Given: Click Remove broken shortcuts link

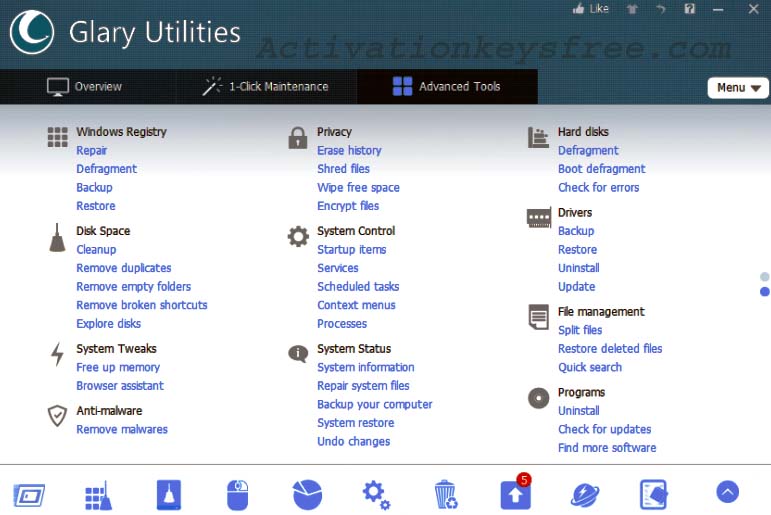Looking at the screenshot, I should pos(142,305).
